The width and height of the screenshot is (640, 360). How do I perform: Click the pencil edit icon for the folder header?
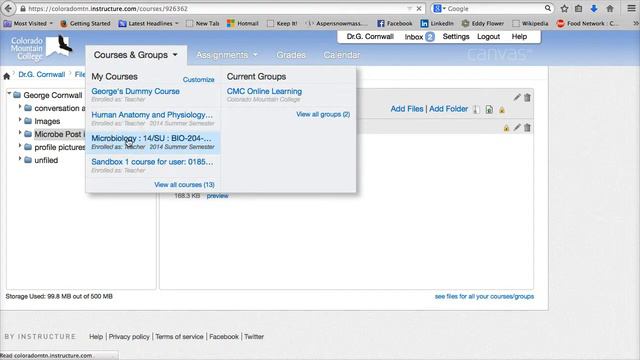(x=517, y=97)
